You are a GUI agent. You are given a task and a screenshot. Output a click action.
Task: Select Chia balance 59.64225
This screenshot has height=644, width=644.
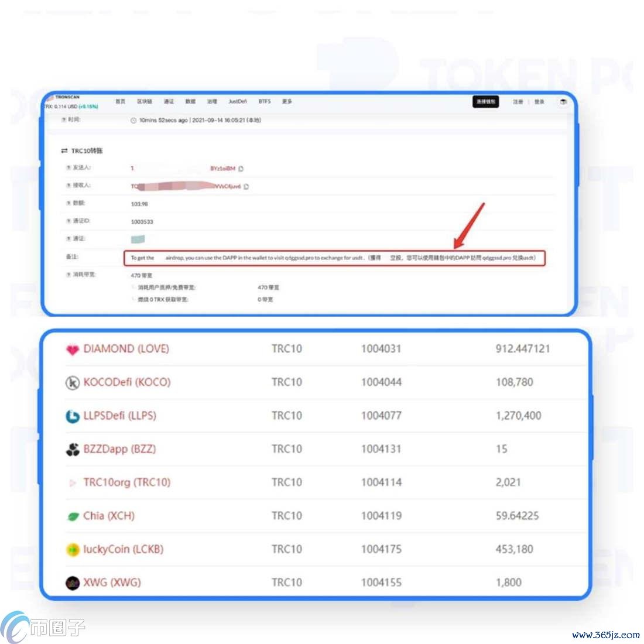coord(517,515)
